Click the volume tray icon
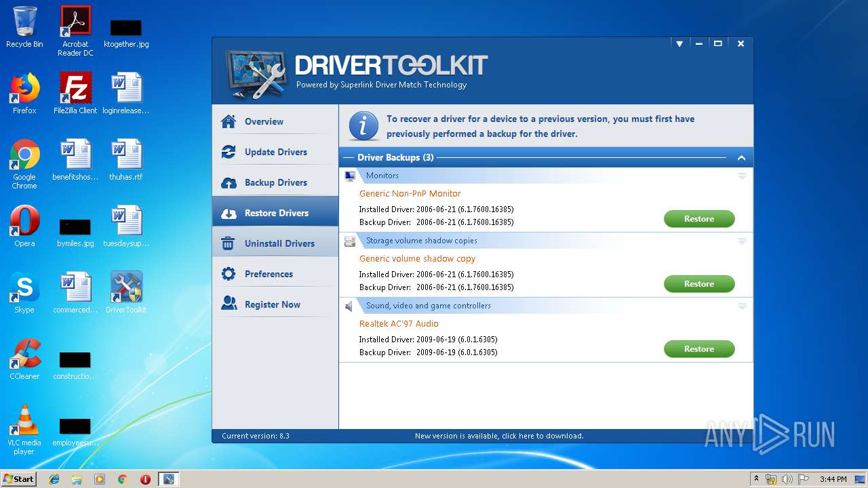Viewport: 868px width, 488px height. click(x=787, y=479)
